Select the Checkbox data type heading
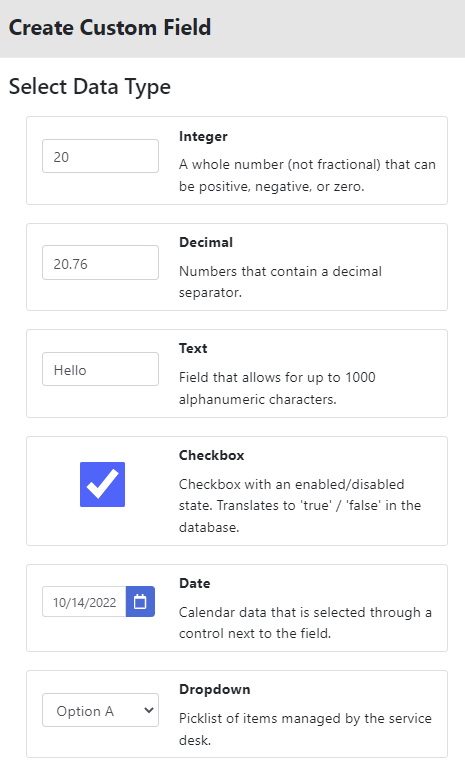Screen dimensions: 465x772 pos(211,455)
